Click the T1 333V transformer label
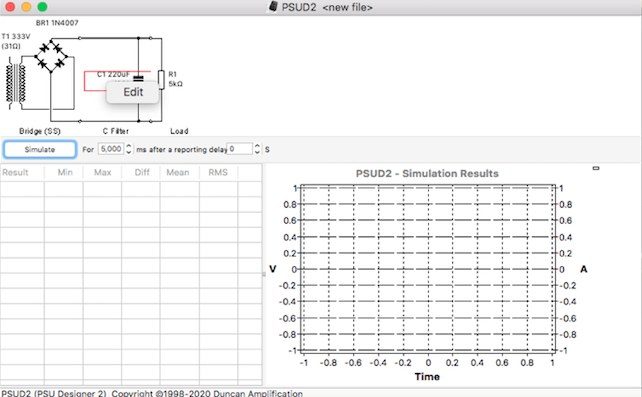Image resolution: width=642 pixels, height=397 pixels. pos(16,41)
